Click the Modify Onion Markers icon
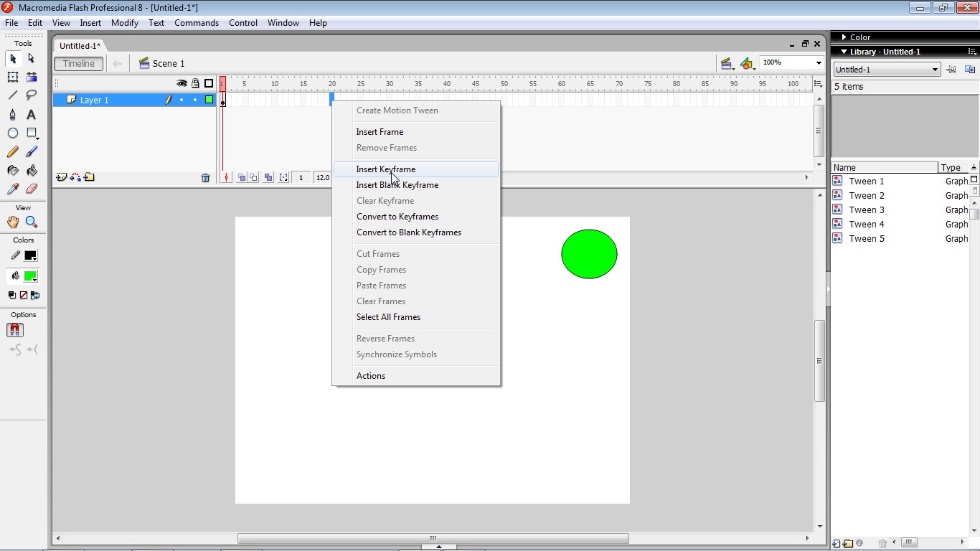This screenshot has width=980, height=551. point(283,177)
